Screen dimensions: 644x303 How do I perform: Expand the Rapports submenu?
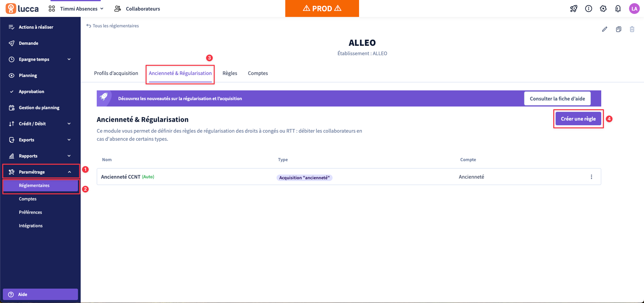(69, 156)
